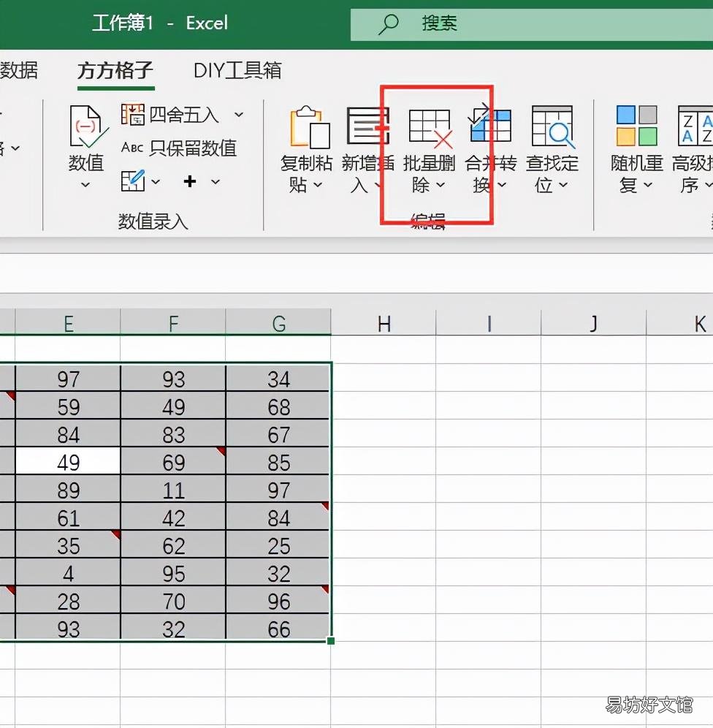This screenshot has width=713, height=728.
Task: Click the cell with value 68
Action: point(278,406)
